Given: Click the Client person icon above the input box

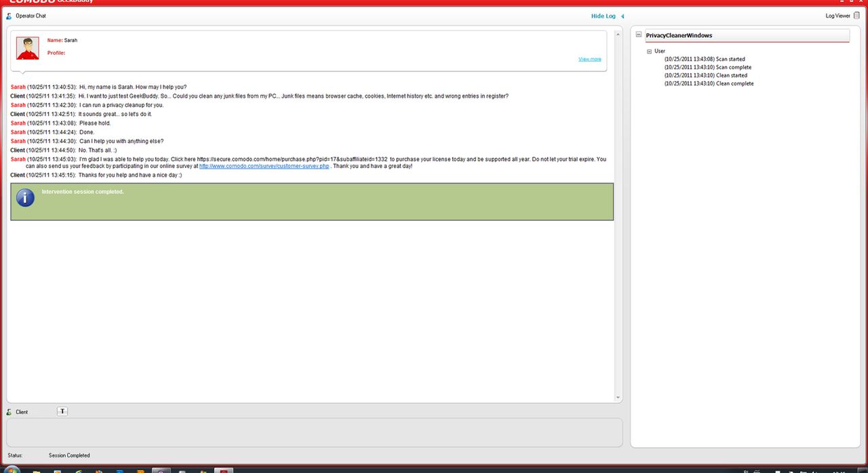Looking at the screenshot, I should pyautogui.click(x=9, y=412).
